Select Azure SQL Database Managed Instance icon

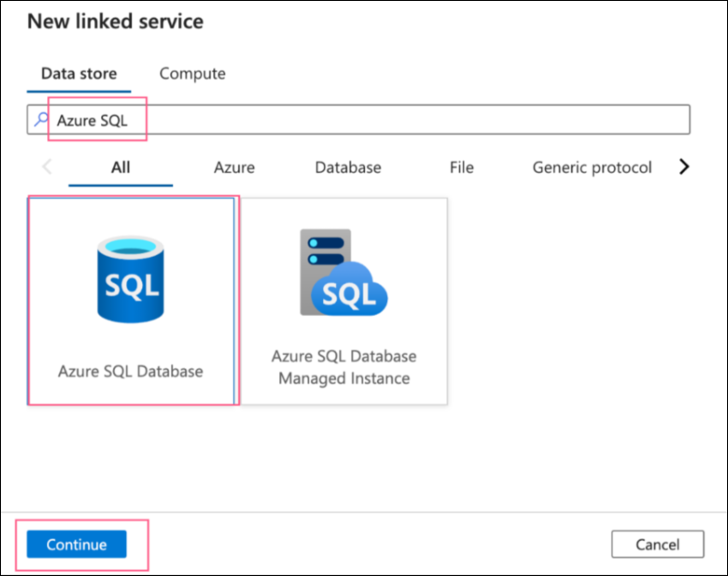click(343, 272)
